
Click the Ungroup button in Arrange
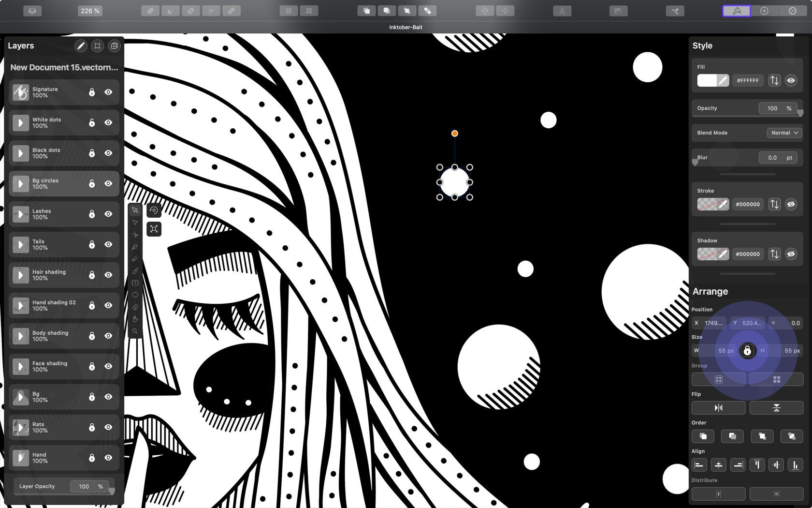point(776,379)
